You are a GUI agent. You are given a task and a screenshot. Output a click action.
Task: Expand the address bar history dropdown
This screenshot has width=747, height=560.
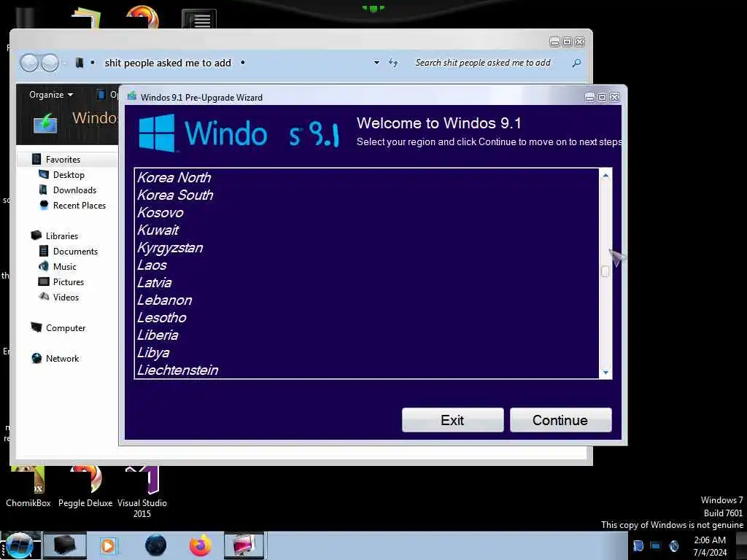376,63
